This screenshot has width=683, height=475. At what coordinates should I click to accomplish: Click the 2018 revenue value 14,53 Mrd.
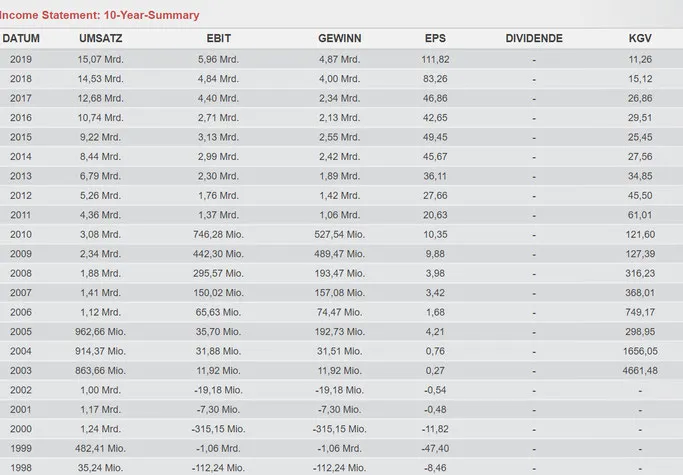pyautogui.click(x=101, y=79)
